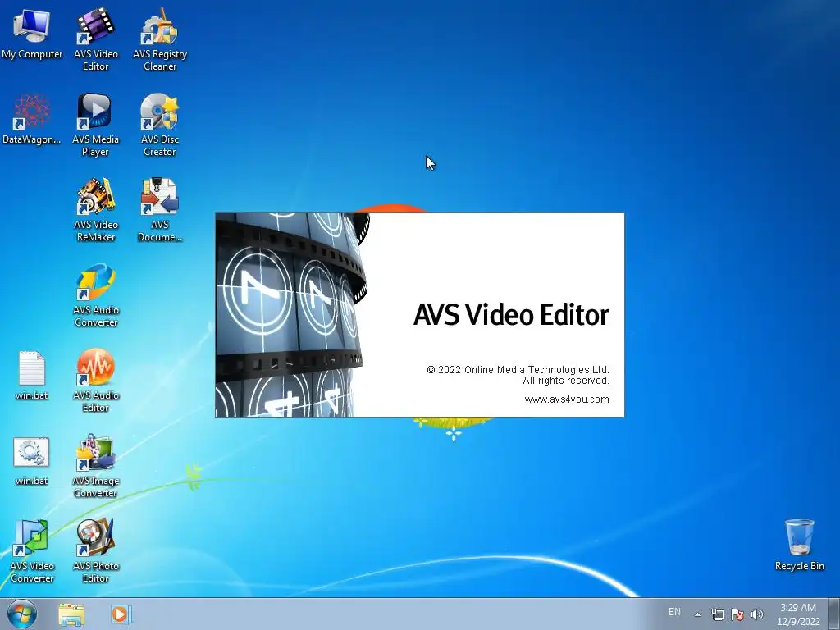840x630 pixels.
Task: Show hidden system tray icons
Action: tap(697, 614)
